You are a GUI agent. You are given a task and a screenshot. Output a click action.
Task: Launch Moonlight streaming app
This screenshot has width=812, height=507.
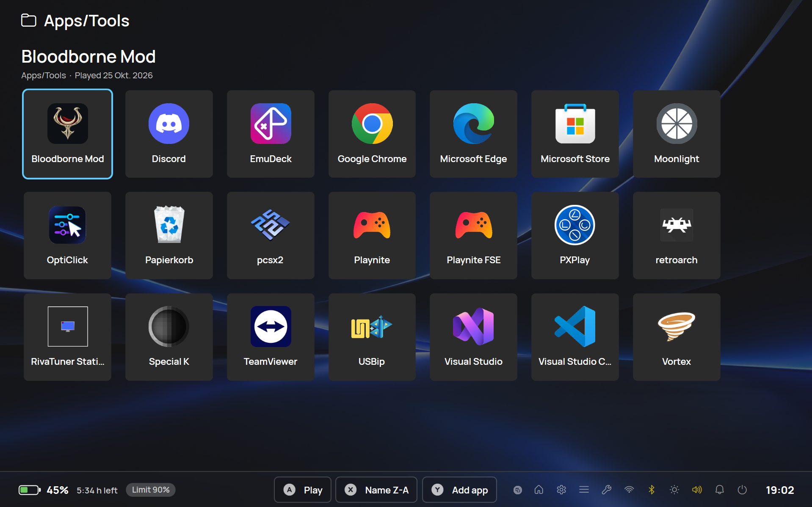tap(677, 134)
